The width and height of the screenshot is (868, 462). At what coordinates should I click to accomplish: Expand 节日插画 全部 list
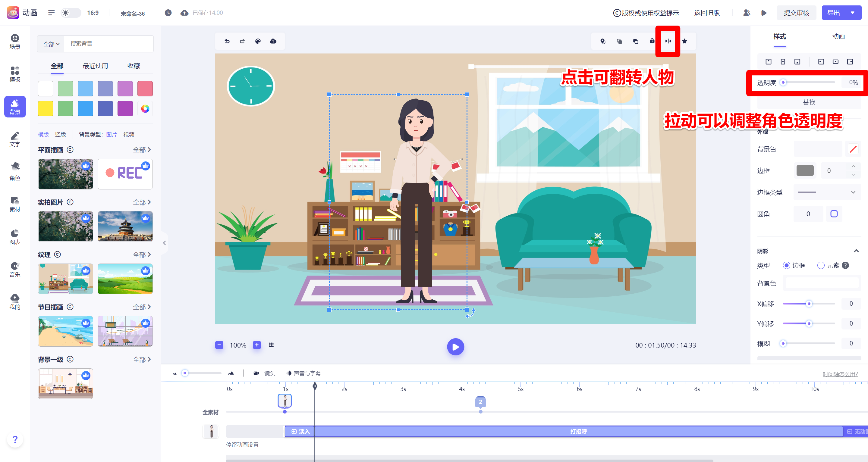pos(142,307)
